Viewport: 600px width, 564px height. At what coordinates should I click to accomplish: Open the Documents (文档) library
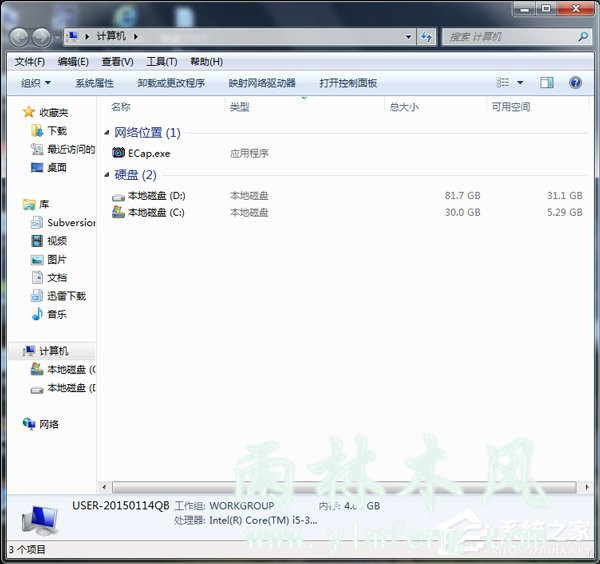click(x=49, y=277)
